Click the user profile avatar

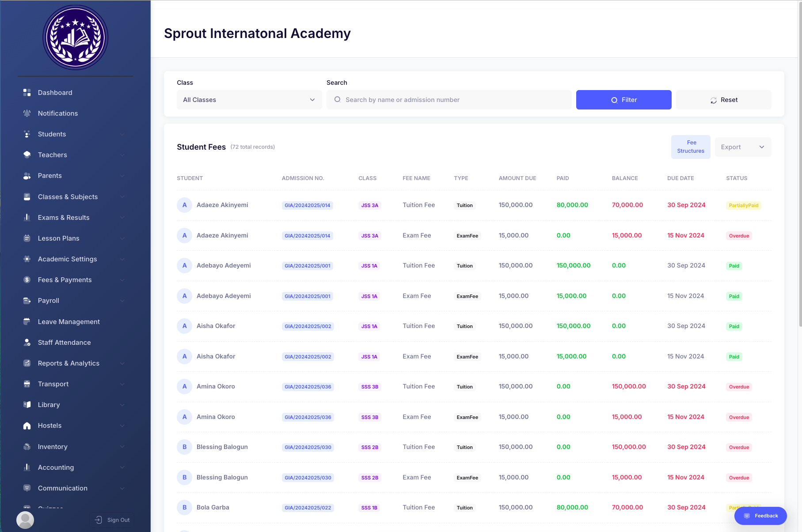[25, 520]
